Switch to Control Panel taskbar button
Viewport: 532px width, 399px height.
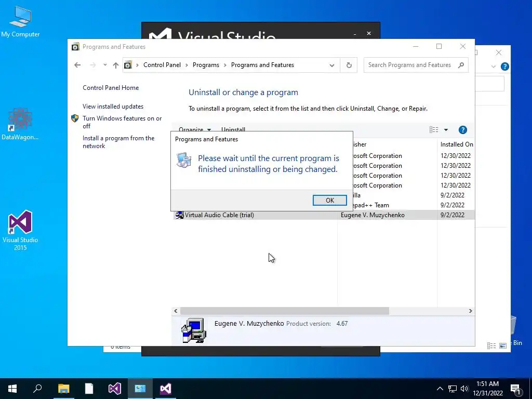[140, 389]
